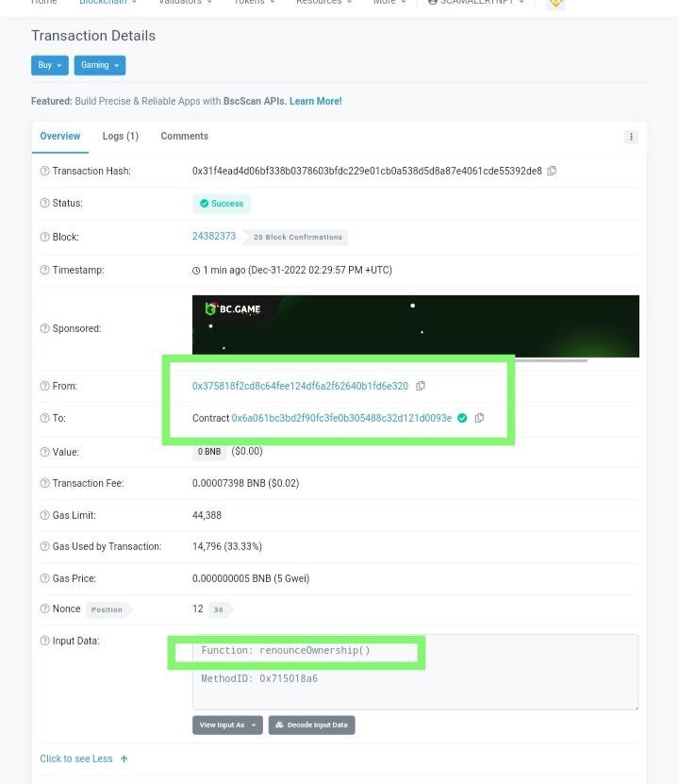Click help icon beside Input Data
This screenshot has width=679, height=784.
(x=45, y=641)
